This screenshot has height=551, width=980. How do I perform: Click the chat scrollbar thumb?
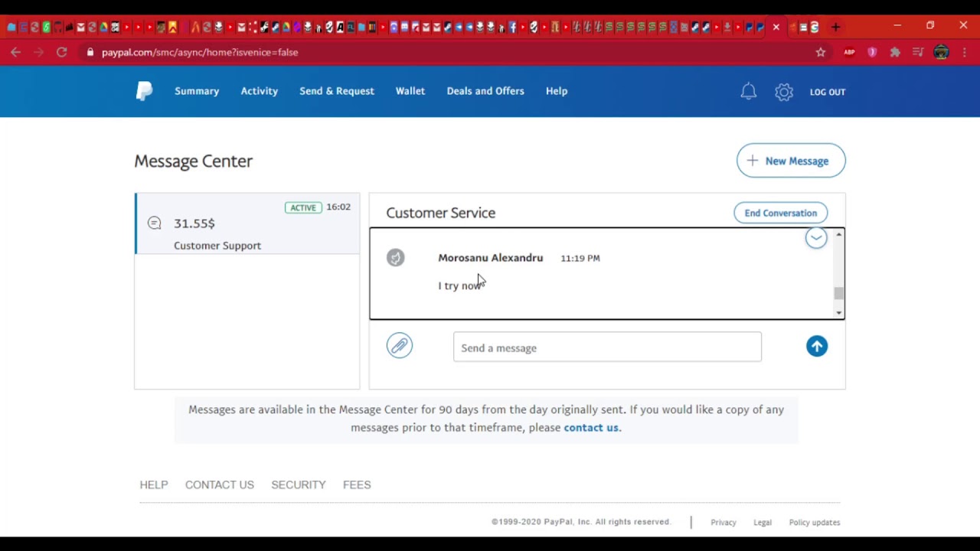click(839, 294)
